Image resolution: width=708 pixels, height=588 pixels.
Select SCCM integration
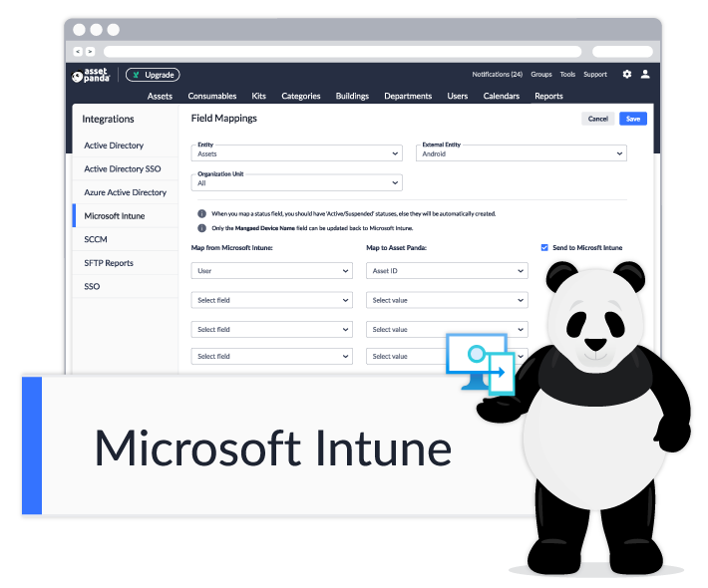pos(126,239)
